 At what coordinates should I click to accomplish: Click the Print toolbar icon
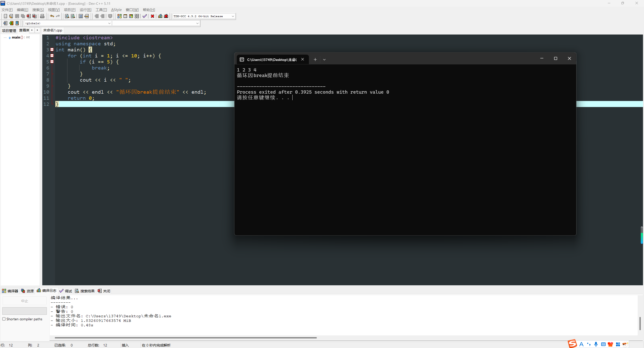coord(42,16)
